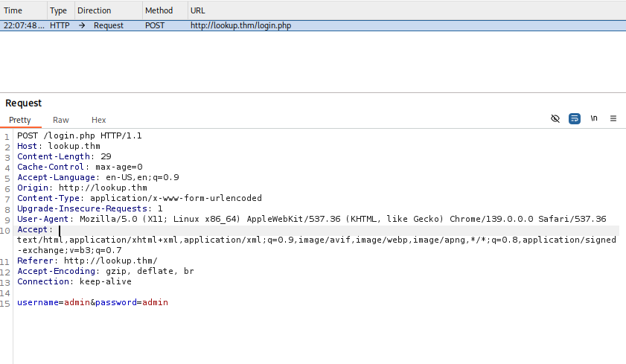Click the Content-Type header line
The image size is (626, 364).
click(140, 198)
